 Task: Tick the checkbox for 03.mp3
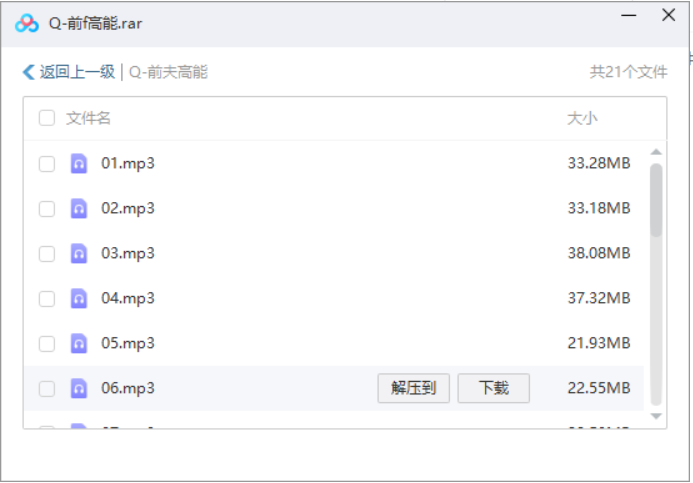(x=47, y=254)
